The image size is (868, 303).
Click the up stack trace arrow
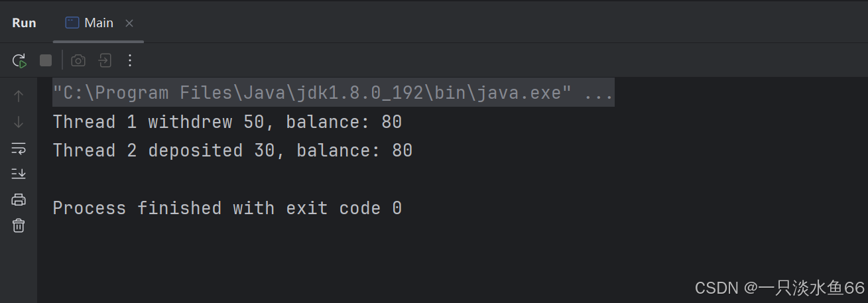pyautogui.click(x=19, y=96)
